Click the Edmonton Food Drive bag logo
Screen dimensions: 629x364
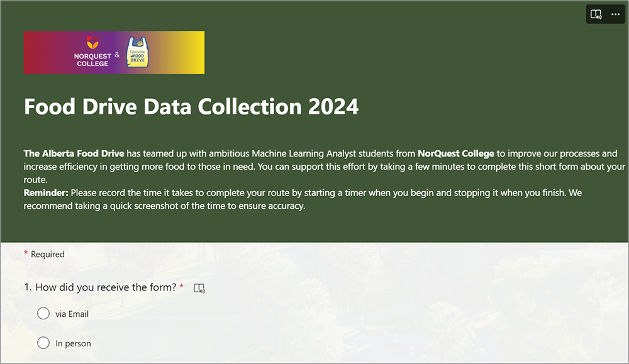pyautogui.click(x=137, y=52)
